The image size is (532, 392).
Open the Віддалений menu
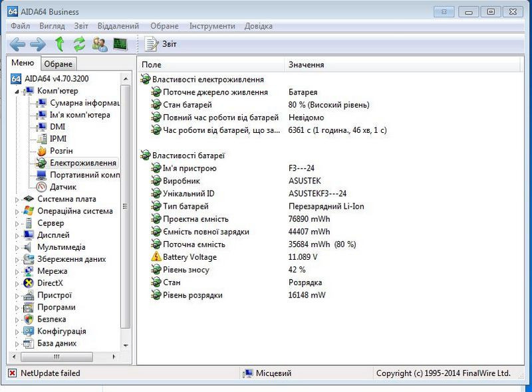[118, 26]
